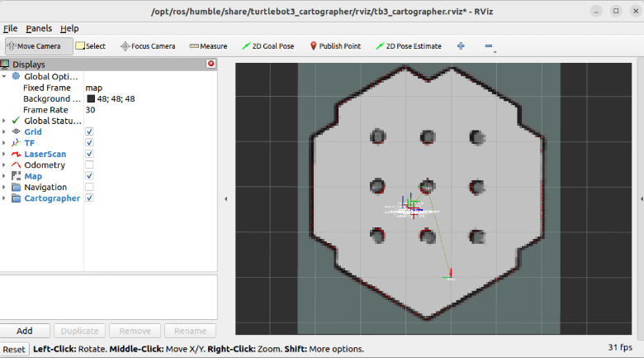
Task: Uncheck the Map display checkbox
Action: click(x=89, y=176)
